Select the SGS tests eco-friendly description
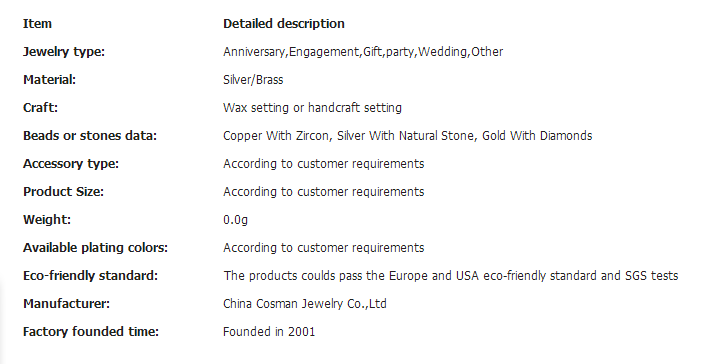 [x=451, y=276]
